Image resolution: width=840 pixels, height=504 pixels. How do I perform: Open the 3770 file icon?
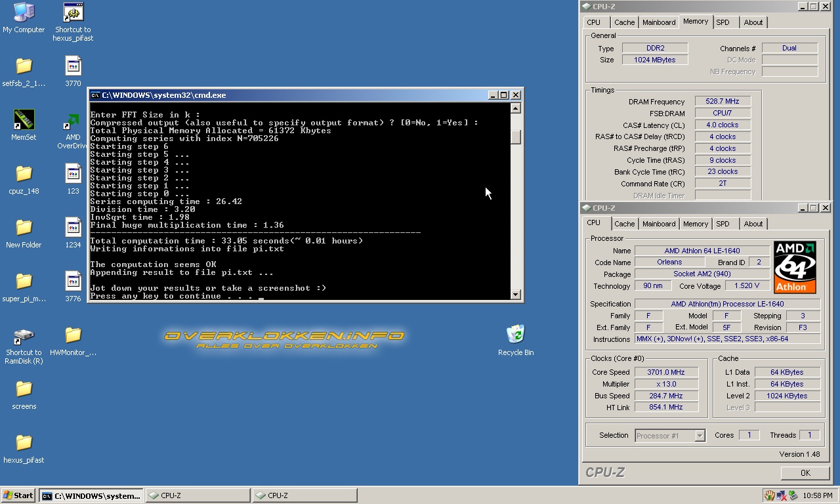pyautogui.click(x=73, y=66)
